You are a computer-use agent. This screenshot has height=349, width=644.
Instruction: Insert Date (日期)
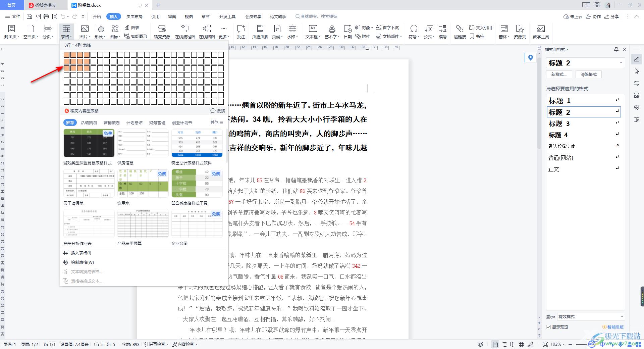click(x=348, y=32)
